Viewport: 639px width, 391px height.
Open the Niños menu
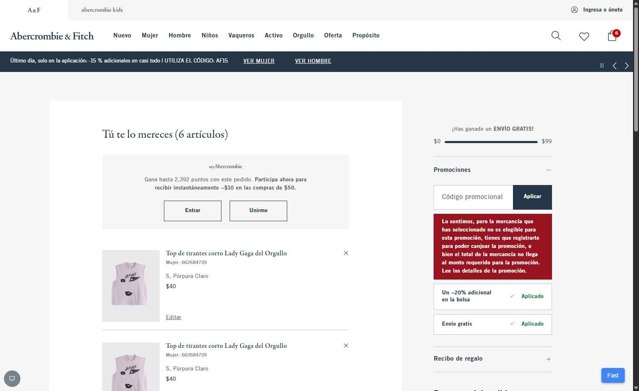coord(209,35)
